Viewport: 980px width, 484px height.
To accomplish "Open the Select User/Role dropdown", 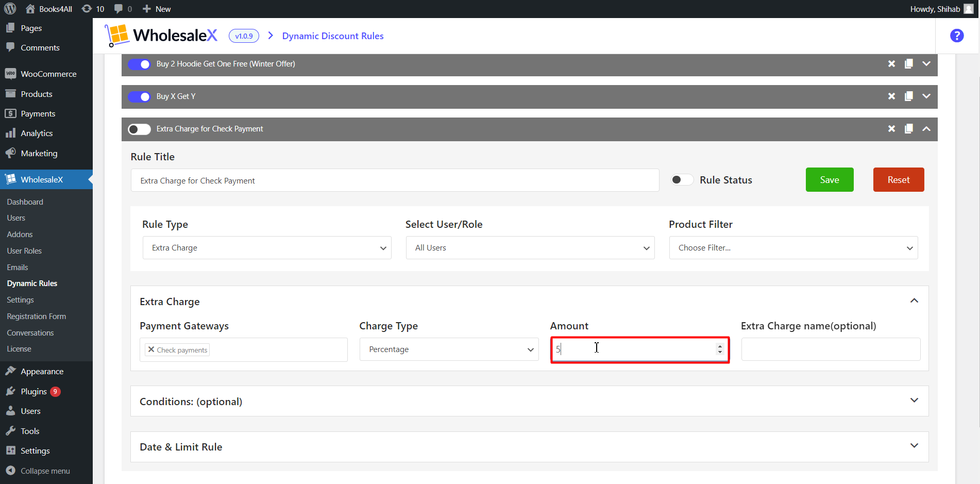I will pyautogui.click(x=530, y=248).
